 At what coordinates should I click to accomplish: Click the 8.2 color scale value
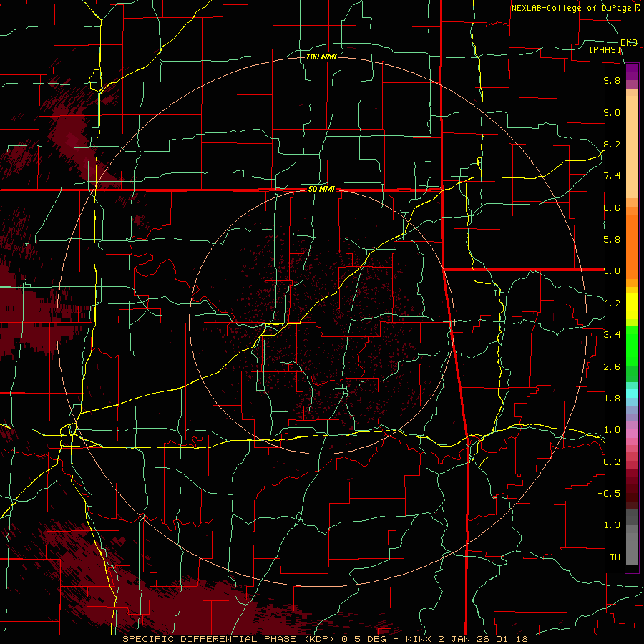[612, 144]
